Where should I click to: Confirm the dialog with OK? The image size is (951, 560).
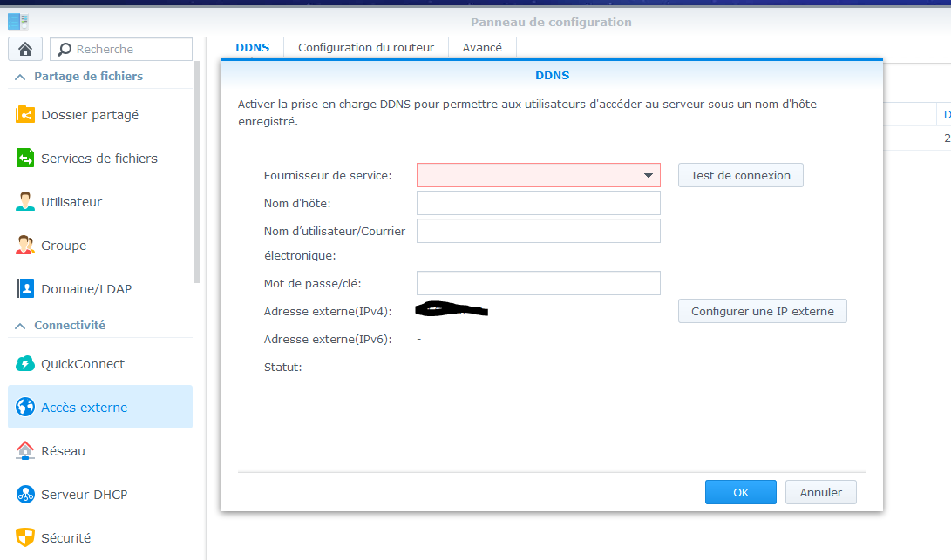pos(741,492)
